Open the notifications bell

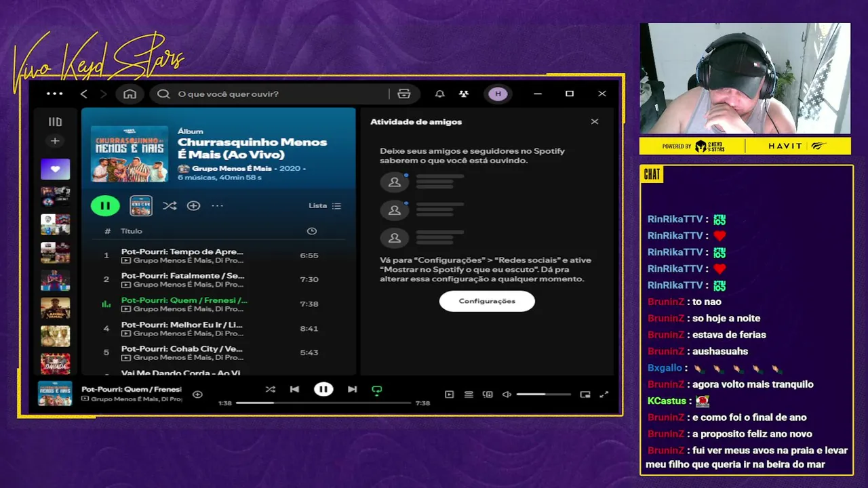(x=440, y=94)
